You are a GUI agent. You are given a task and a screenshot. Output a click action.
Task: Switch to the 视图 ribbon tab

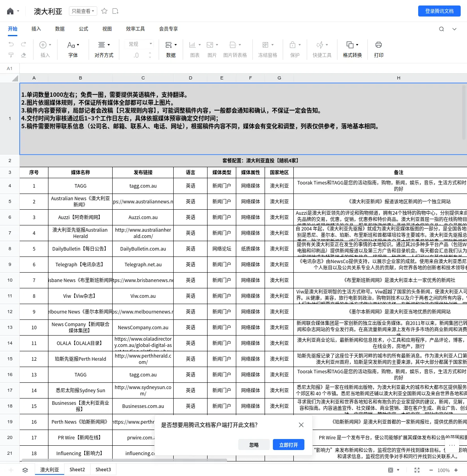tap(107, 29)
